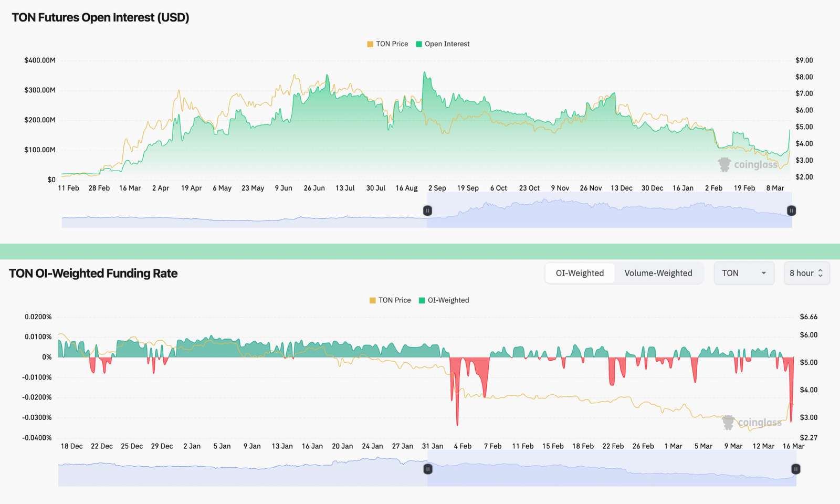The width and height of the screenshot is (840, 504).
Task: Click the 4 Feb date on Funding Rate axis
Action: click(463, 446)
